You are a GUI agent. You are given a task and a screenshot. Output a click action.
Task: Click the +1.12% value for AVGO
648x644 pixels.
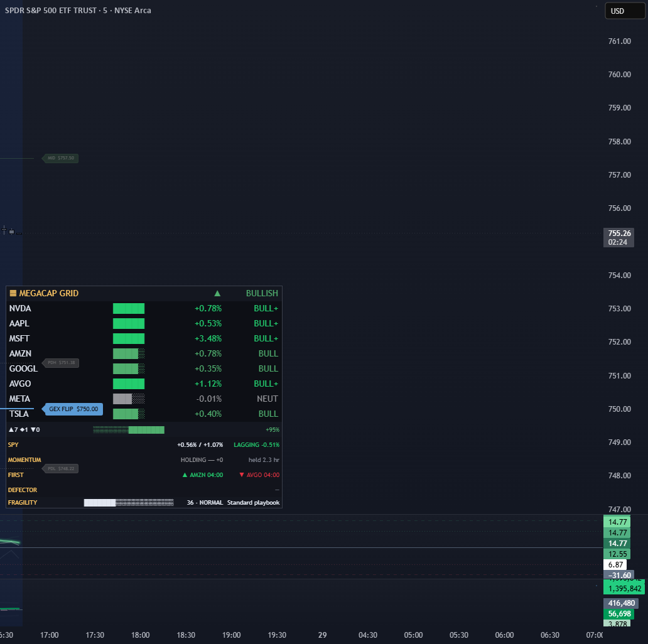208,384
